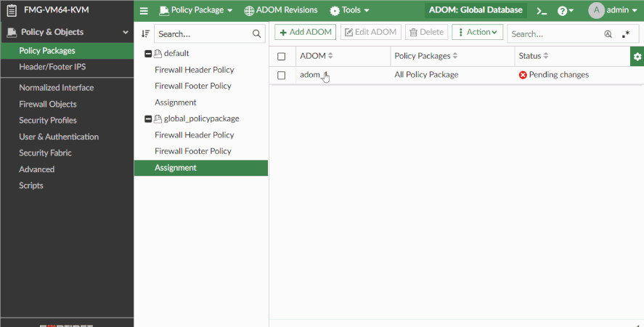The image size is (644, 327).
Task: Toggle regex search icon in table search
Action: pyautogui.click(x=626, y=33)
